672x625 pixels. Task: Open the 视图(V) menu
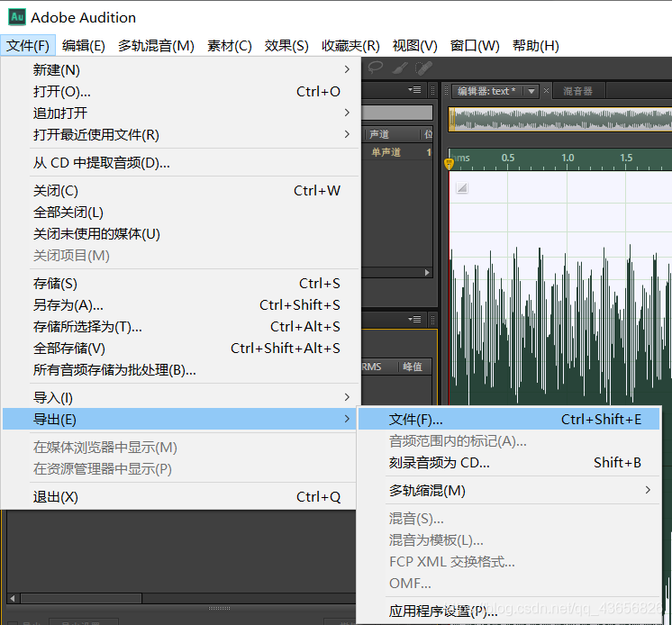click(x=415, y=45)
